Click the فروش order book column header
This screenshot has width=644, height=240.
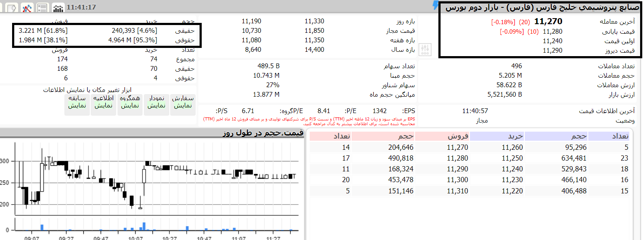(x=442, y=136)
